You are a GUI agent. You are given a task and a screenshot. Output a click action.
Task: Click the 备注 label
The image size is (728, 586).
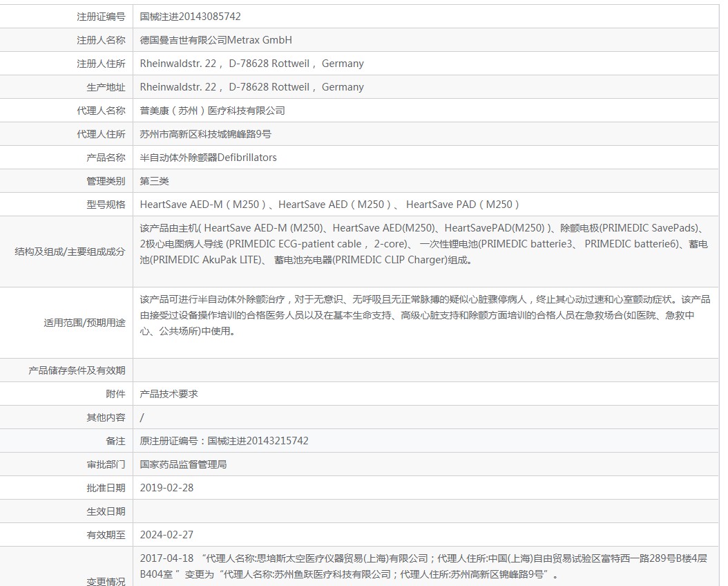115,441
